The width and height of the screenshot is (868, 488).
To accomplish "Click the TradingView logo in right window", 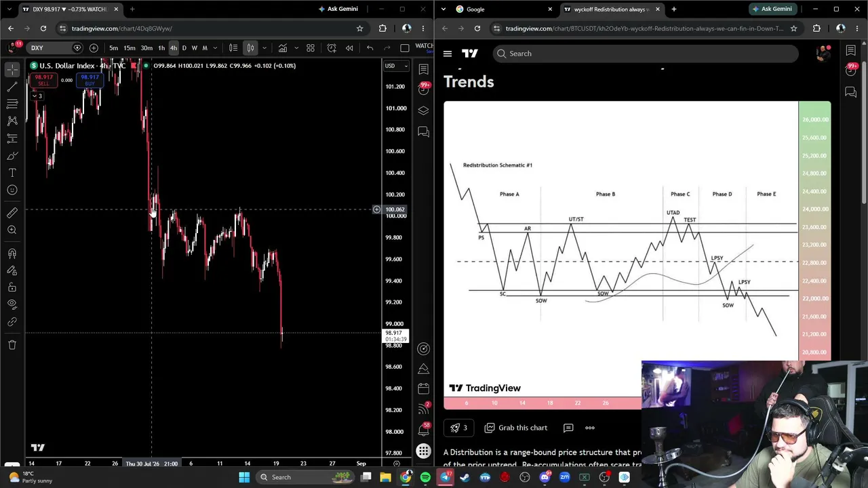I will pos(470,54).
